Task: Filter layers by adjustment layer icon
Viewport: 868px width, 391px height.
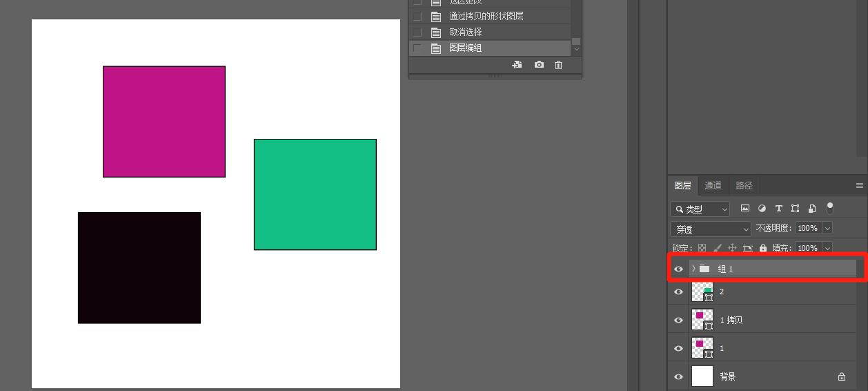Action: tap(762, 208)
